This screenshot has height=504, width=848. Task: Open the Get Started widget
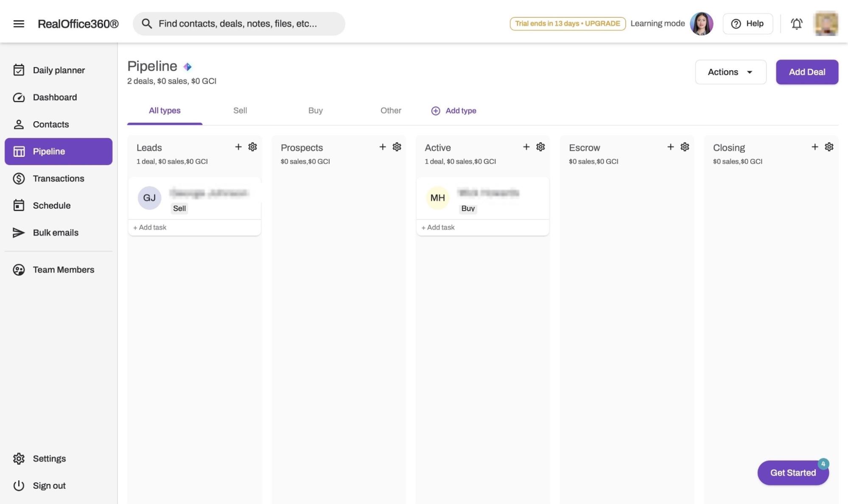792,473
